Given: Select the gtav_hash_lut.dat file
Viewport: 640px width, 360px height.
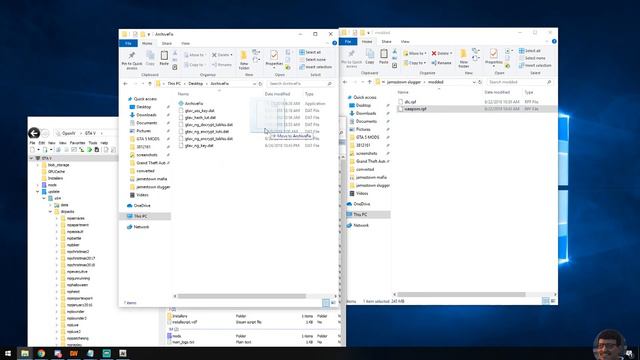Looking at the screenshot, I should 200,118.
